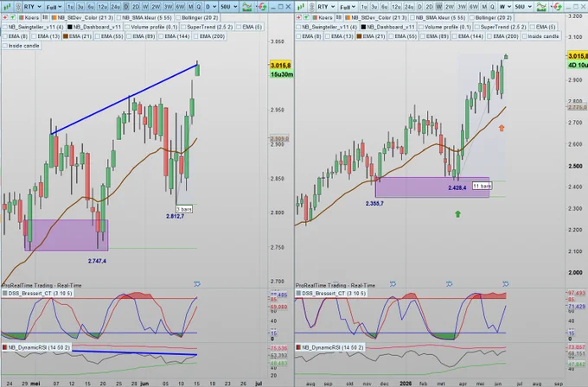This screenshot has height=387, width=588.
Task: Switch left chart to W timeframe
Action: pos(145,7)
